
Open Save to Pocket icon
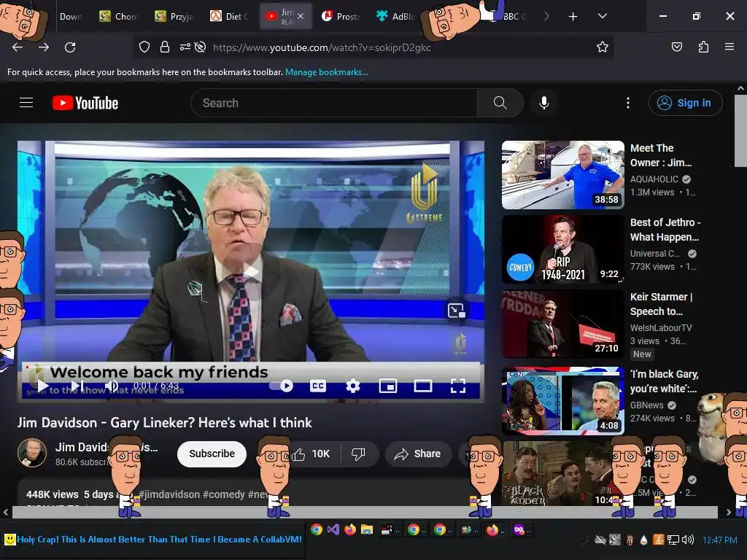coord(676,47)
